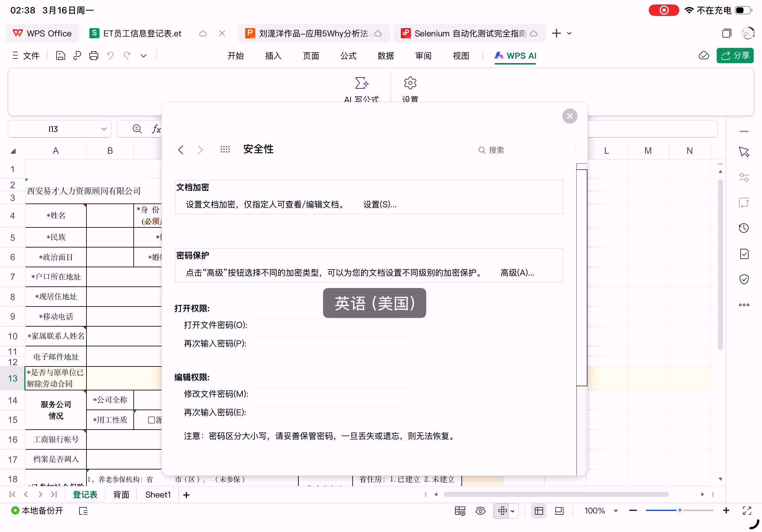The image size is (762, 532).
Task: Open the history clock icon in sidebar
Action: [744, 228]
